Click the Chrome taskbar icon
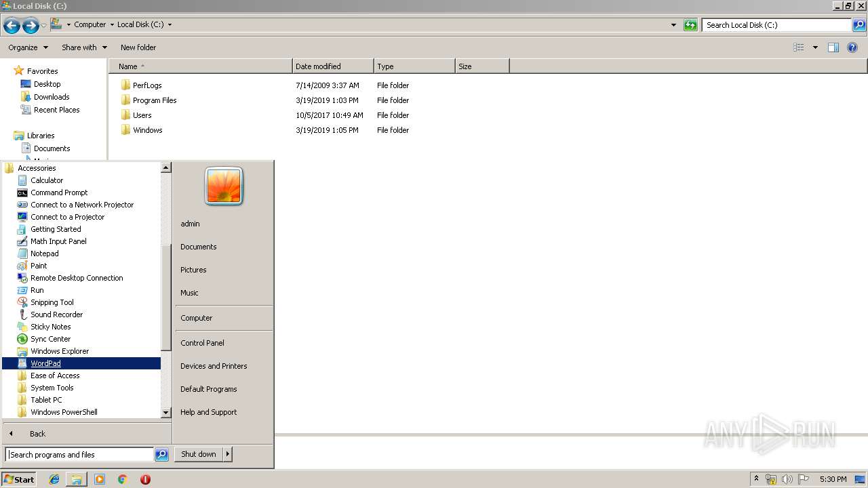This screenshot has width=868, height=488. pyautogui.click(x=123, y=479)
